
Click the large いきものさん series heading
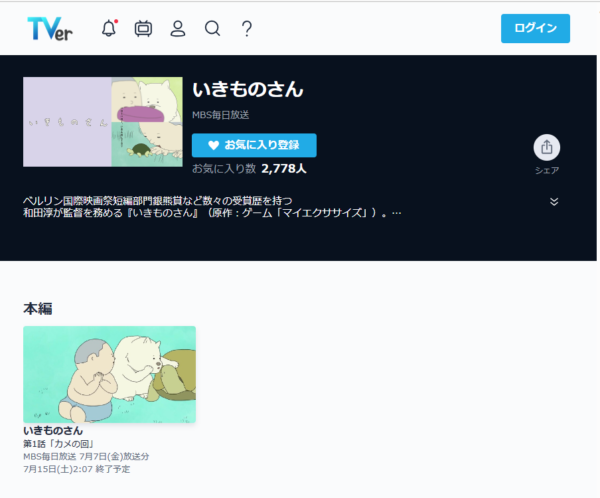(x=247, y=90)
